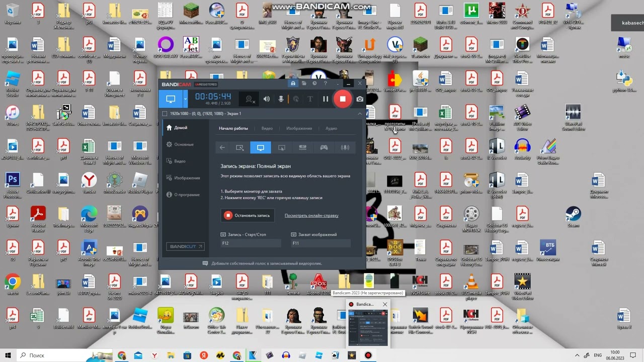Click the Bandicam taskbar preview thumbnail
The width and height of the screenshot is (644, 362).
coord(368,327)
